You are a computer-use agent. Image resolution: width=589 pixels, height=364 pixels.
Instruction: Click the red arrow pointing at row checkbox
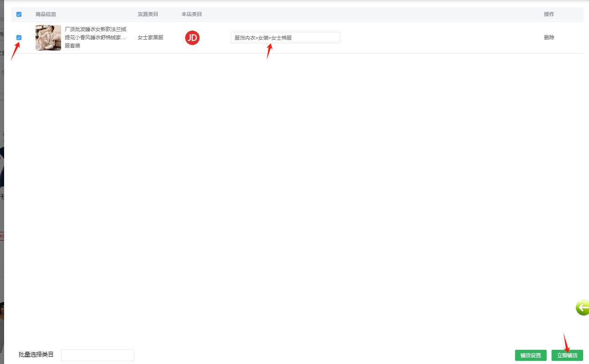15,51
